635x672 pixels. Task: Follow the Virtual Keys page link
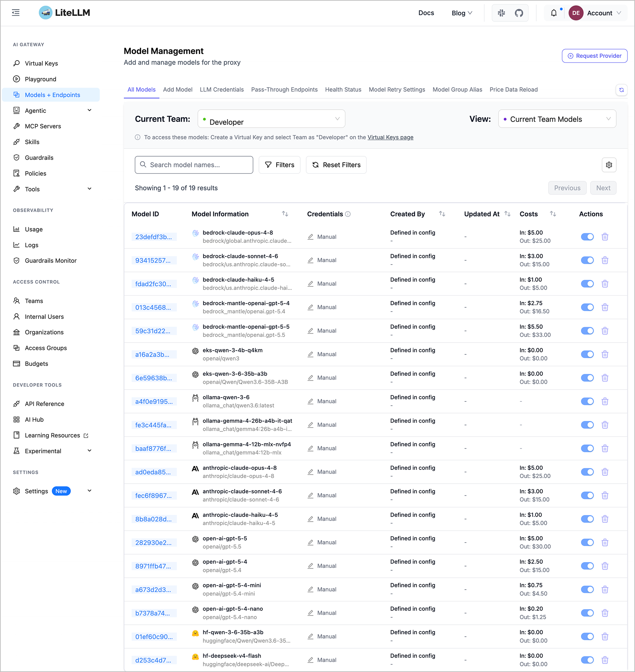click(390, 137)
